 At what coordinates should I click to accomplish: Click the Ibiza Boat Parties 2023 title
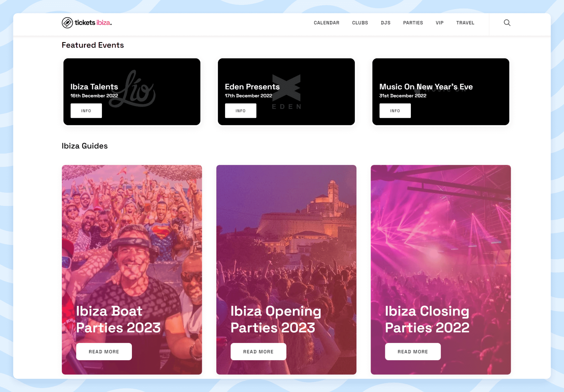point(118,319)
